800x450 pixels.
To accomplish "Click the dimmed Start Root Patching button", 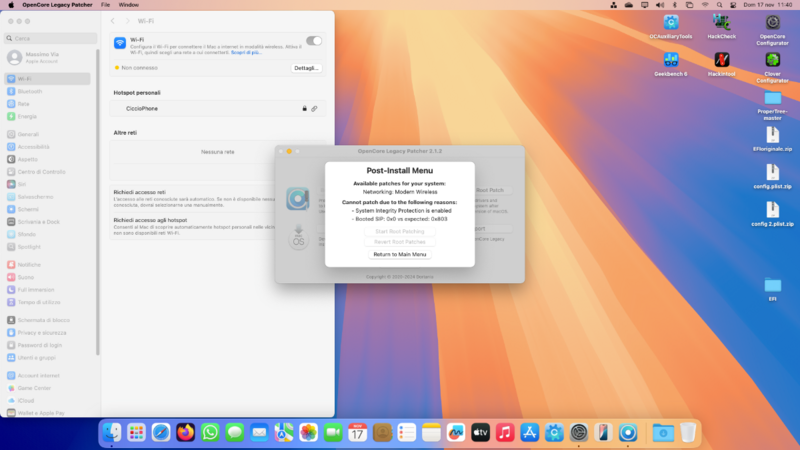I will pyautogui.click(x=399, y=232).
